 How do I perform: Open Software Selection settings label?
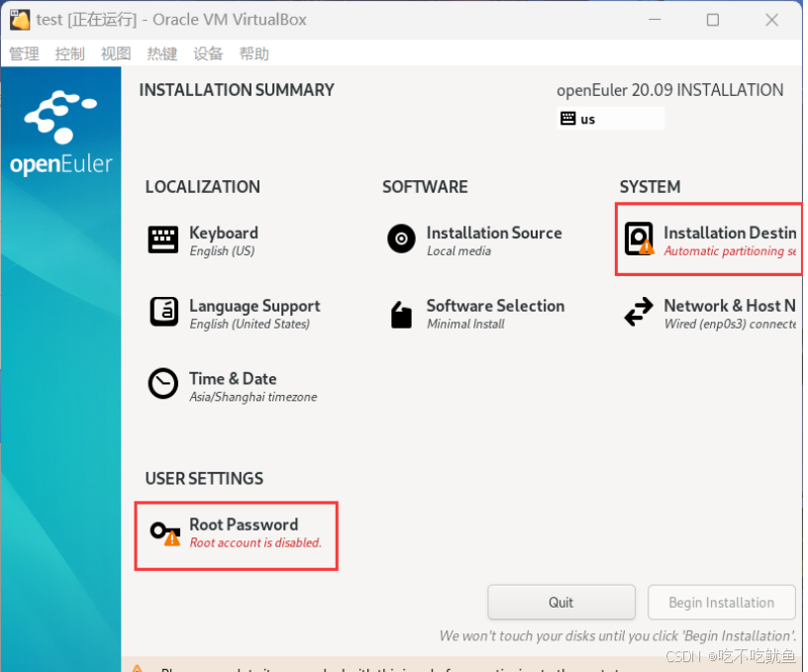pos(496,306)
